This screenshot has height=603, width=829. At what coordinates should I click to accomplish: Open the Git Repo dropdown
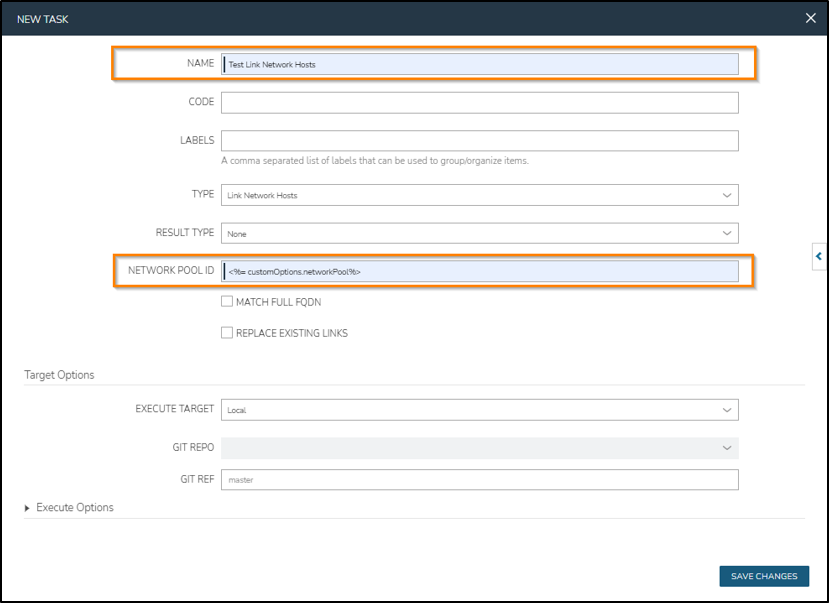[x=480, y=448]
